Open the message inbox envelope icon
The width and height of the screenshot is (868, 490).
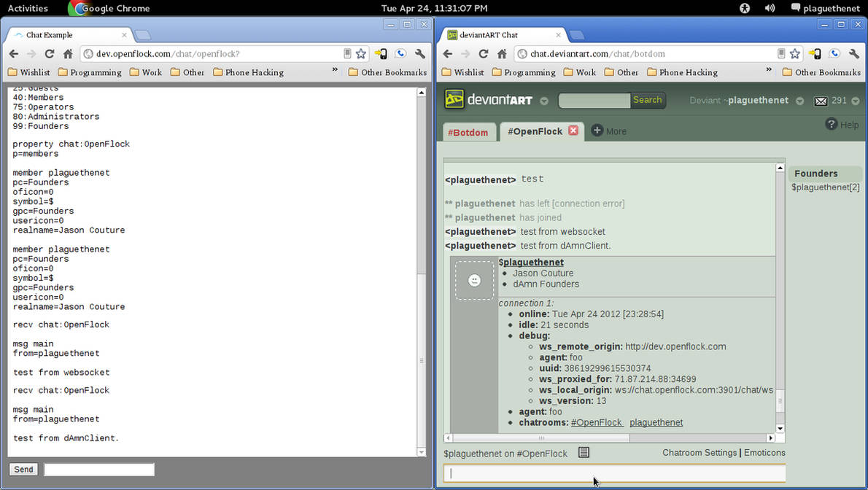coord(821,99)
